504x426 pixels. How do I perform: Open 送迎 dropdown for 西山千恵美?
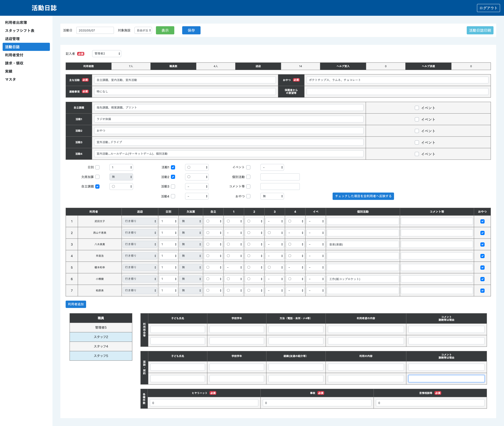coord(140,233)
